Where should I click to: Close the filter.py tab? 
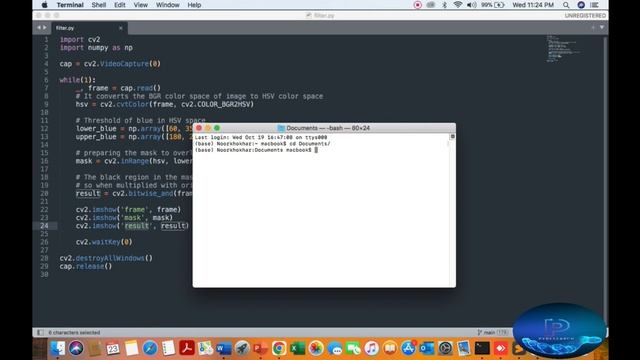tap(120, 28)
